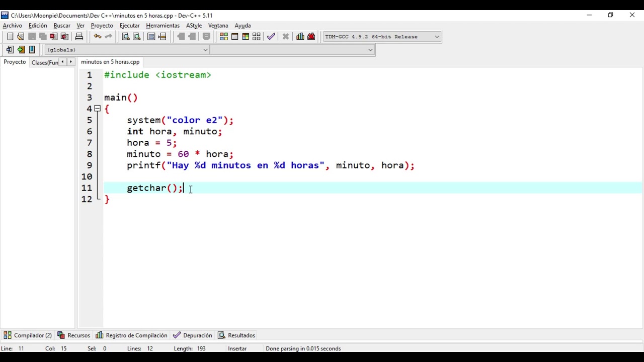Switch to the Clases sidebar tab

click(44, 62)
